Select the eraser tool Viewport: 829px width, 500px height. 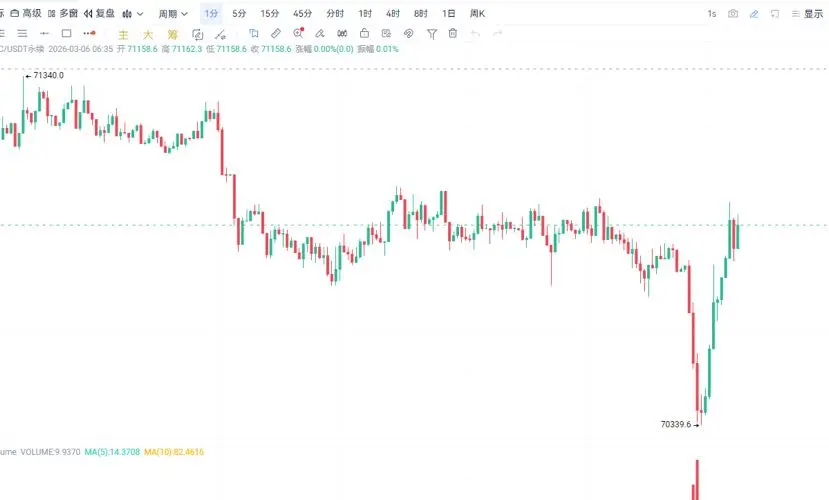point(320,34)
